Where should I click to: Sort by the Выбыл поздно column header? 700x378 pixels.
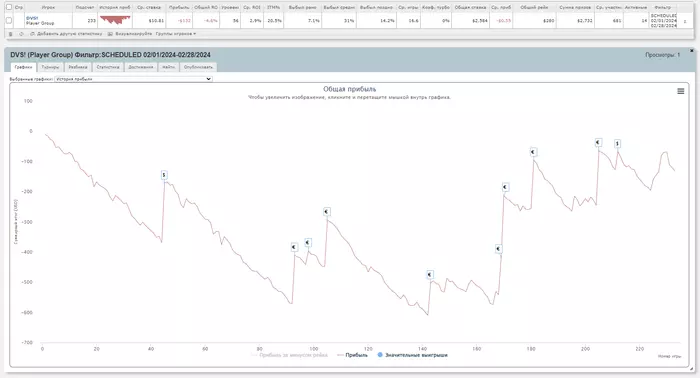click(x=376, y=8)
